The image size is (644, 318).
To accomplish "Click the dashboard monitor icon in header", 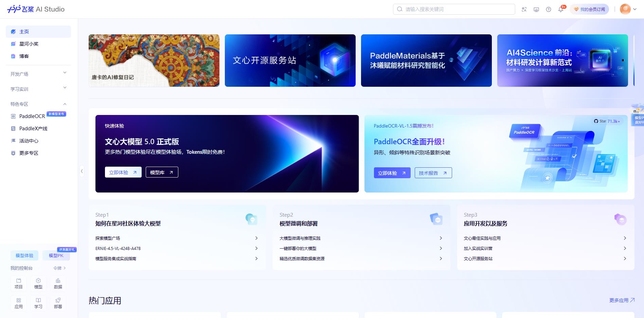I will 536,9.
